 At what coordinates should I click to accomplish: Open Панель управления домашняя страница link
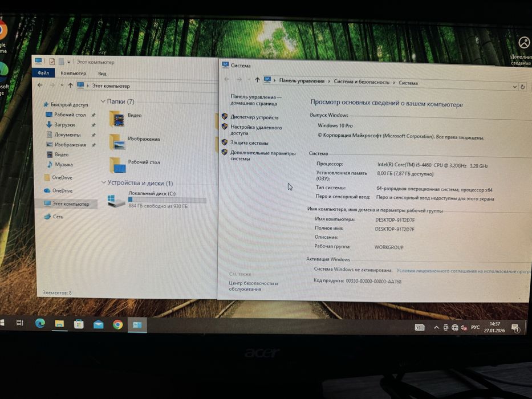256,100
